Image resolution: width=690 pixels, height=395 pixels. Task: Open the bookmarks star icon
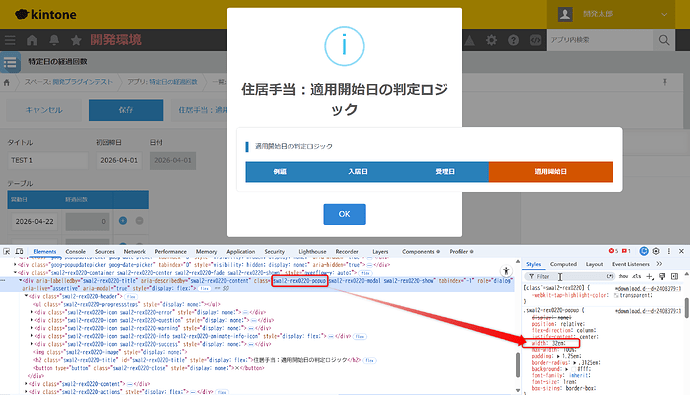[76, 40]
